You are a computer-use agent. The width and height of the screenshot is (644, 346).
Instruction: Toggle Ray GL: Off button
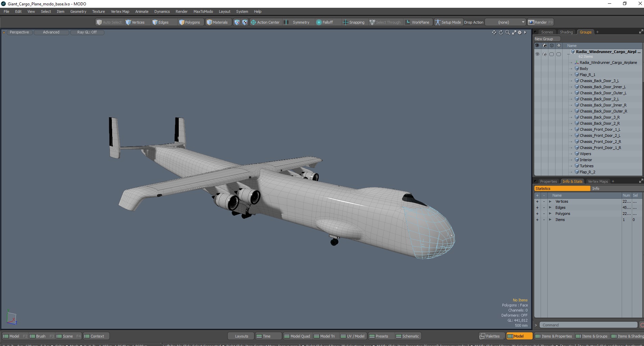coord(87,32)
